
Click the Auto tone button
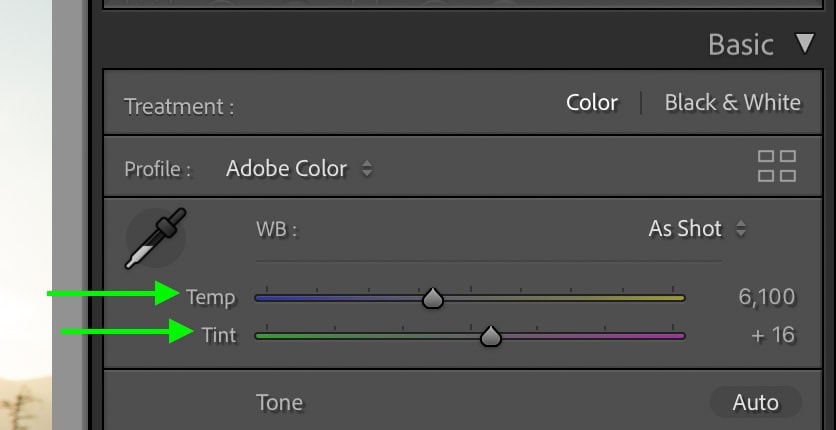click(x=755, y=403)
